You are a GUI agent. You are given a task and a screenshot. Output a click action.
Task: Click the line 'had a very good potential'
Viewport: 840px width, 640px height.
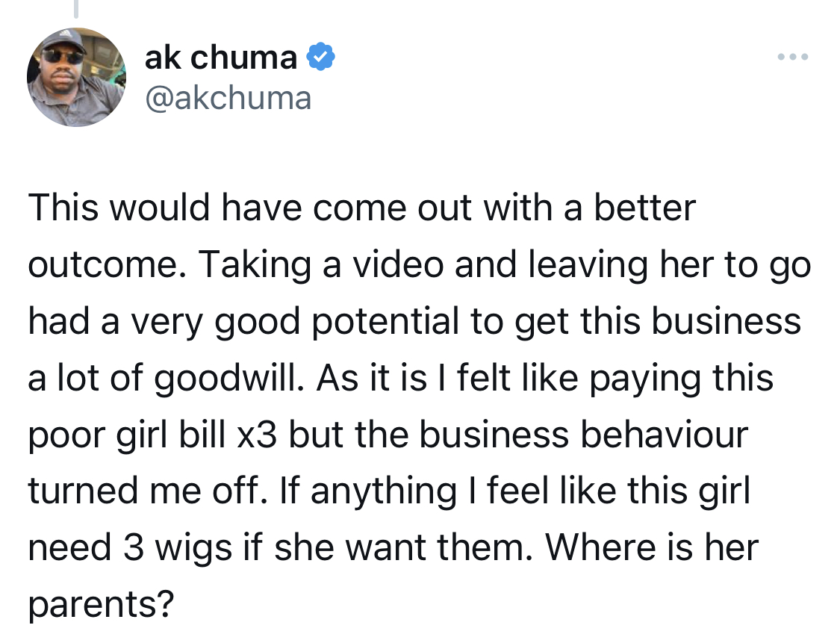(x=414, y=322)
